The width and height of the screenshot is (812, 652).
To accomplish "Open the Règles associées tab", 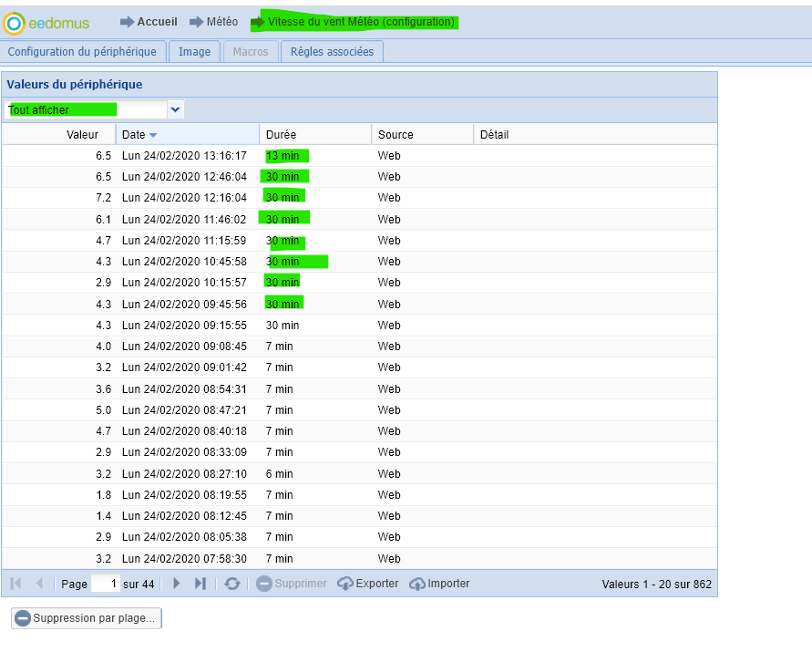I will tap(332, 52).
